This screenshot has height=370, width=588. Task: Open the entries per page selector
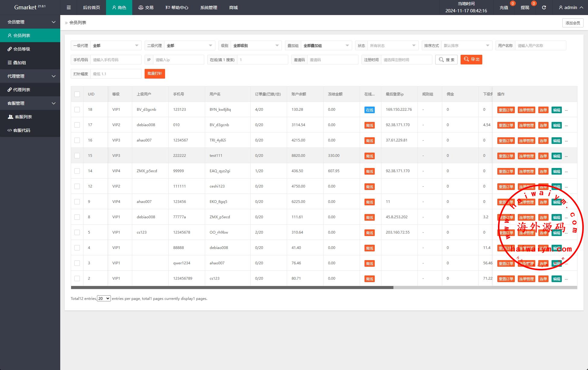104,298
